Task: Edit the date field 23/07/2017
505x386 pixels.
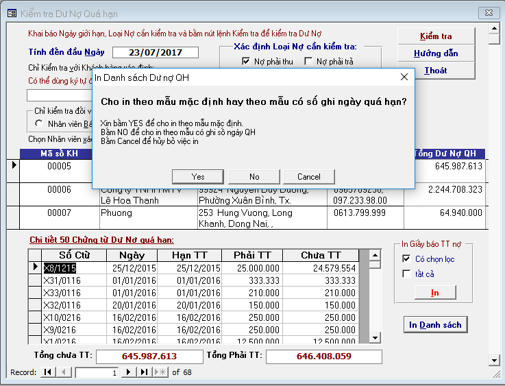Action: pos(155,52)
